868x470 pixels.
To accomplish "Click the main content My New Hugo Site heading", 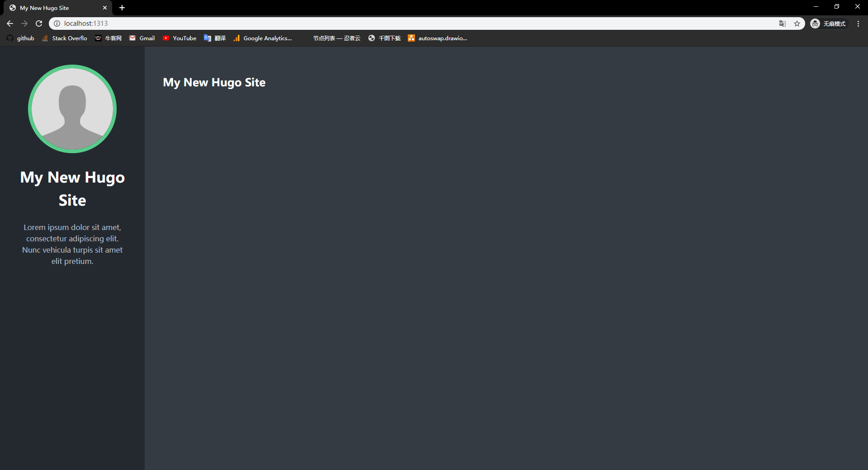I will coord(214,82).
